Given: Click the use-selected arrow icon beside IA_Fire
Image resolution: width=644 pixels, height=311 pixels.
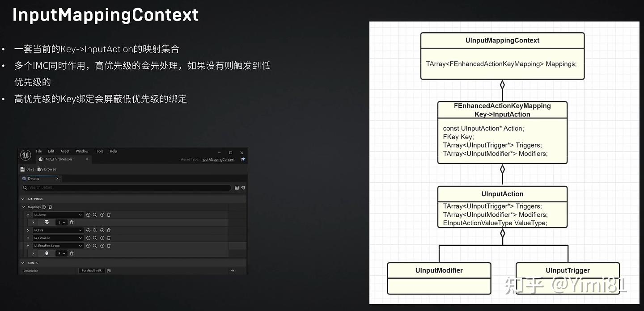Looking at the screenshot, I should click(x=88, y=230).
